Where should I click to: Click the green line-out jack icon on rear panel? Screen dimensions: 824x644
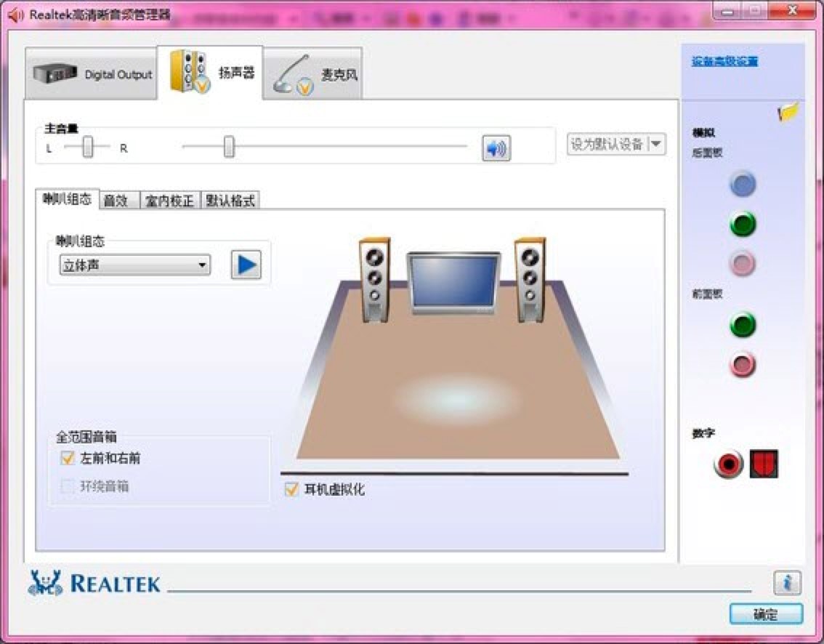tap(742, 225)
